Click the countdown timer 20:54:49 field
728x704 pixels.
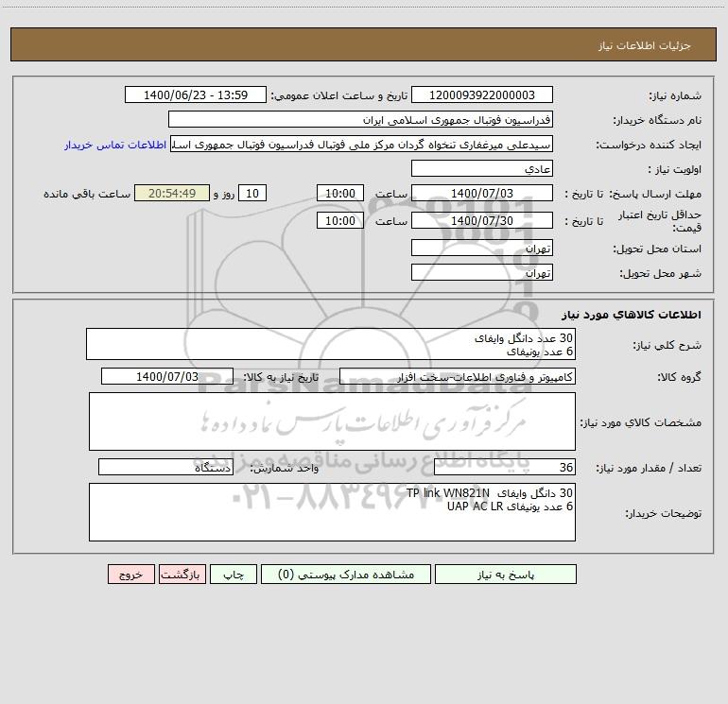172,193
